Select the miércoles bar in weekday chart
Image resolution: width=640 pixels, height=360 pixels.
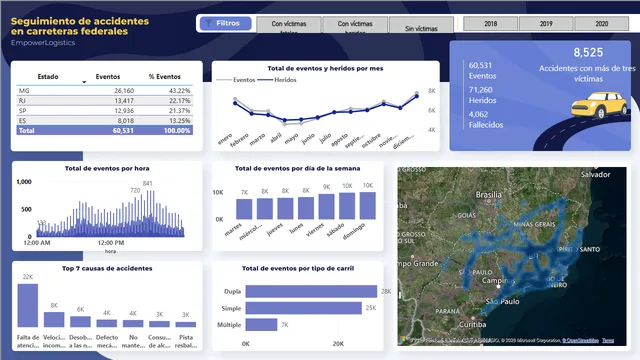click(265, 209)
